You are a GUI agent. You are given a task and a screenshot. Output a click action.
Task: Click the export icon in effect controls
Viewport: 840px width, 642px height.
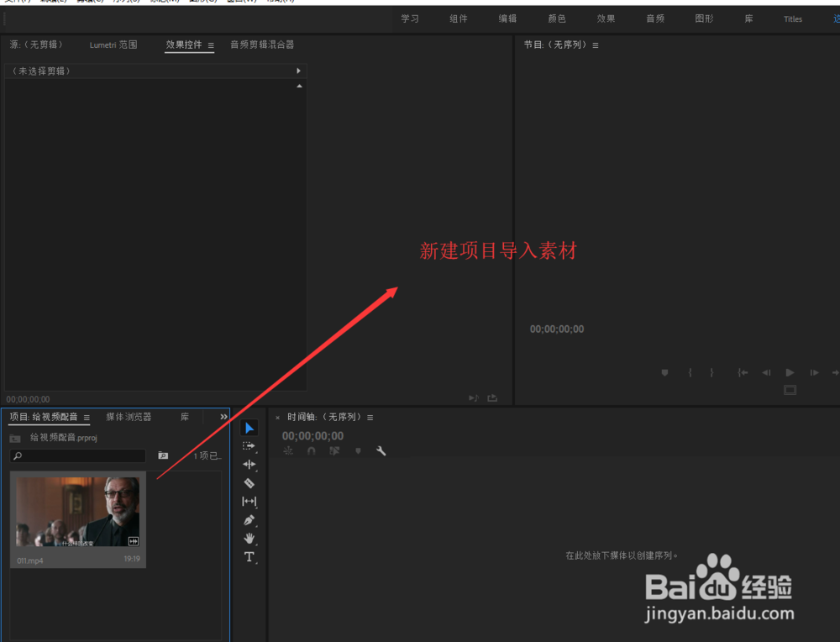(492, 398)
